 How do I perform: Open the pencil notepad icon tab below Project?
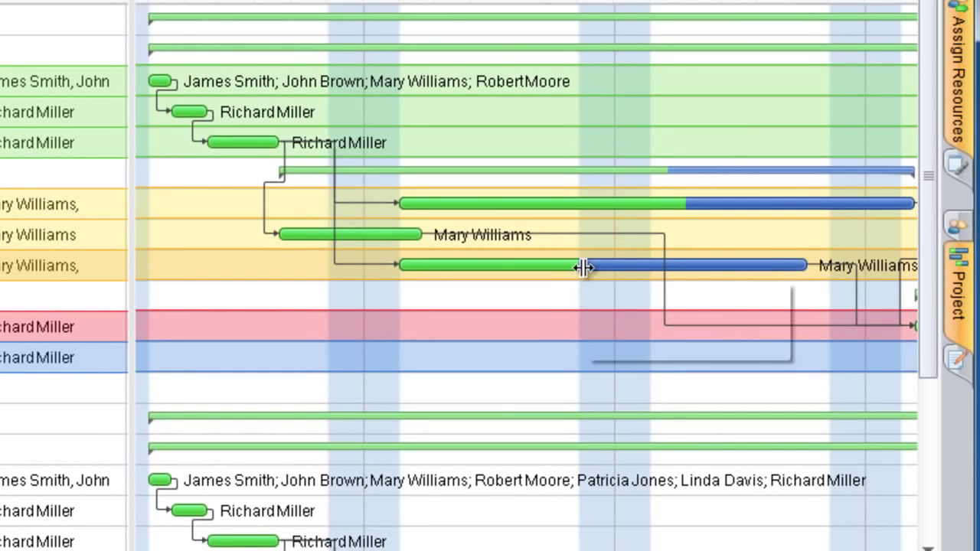pyautogui.click(x=957, y=358)
